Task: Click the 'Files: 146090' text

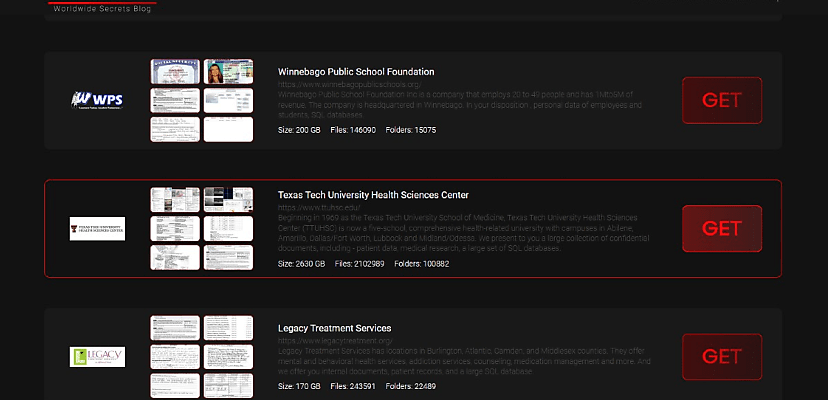Action: coord(353,130)
